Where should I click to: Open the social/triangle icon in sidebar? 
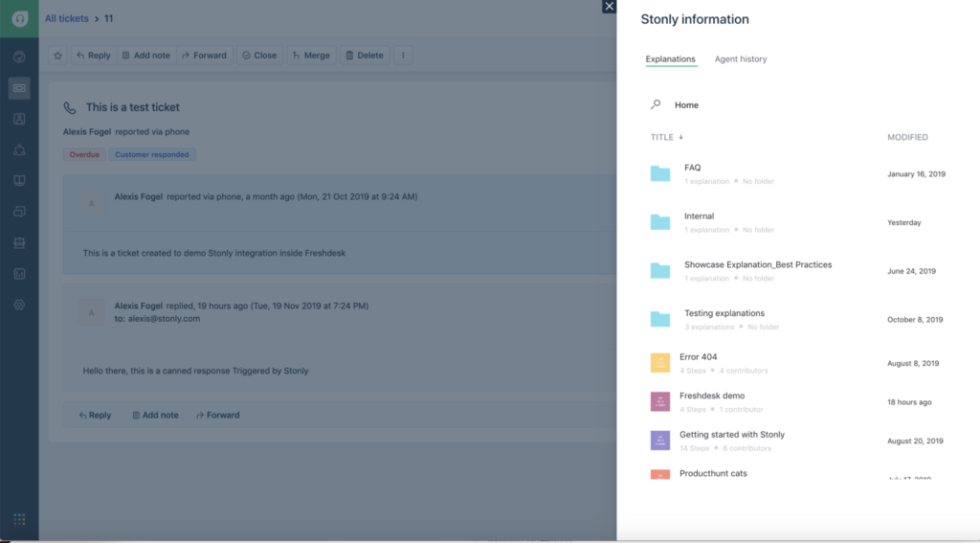(19, 149)
